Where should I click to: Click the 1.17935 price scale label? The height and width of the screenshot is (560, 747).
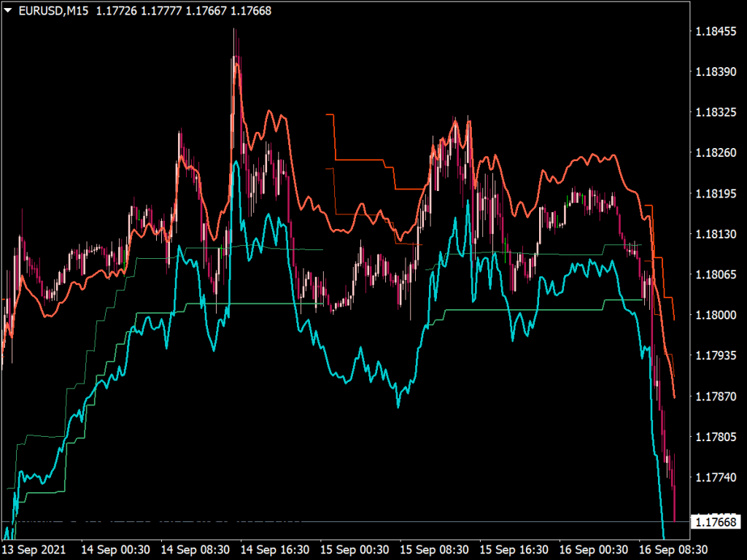(x=716, y=356)
